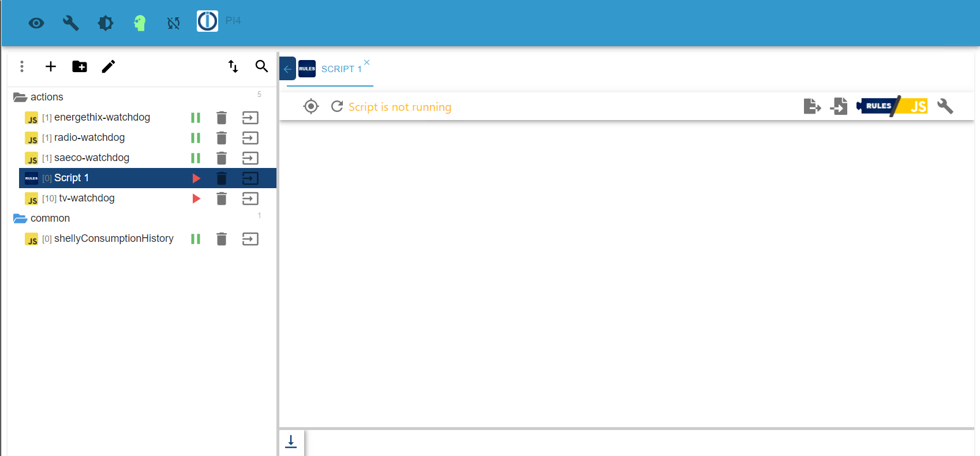Click the pencil edit icon
Image resolution: width=980 pixels, height=456 pixels.
click(x=109, y=66)
